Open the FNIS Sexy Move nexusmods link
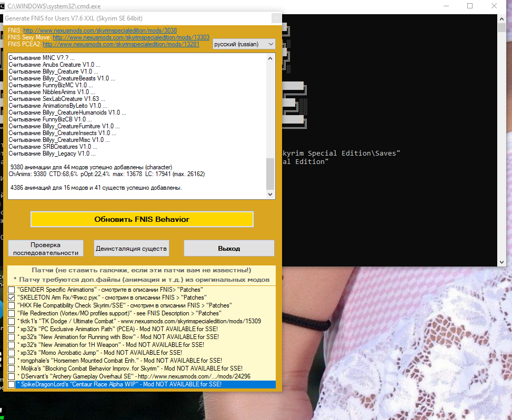This screenshot has height=420, width=512. [130, 38]
